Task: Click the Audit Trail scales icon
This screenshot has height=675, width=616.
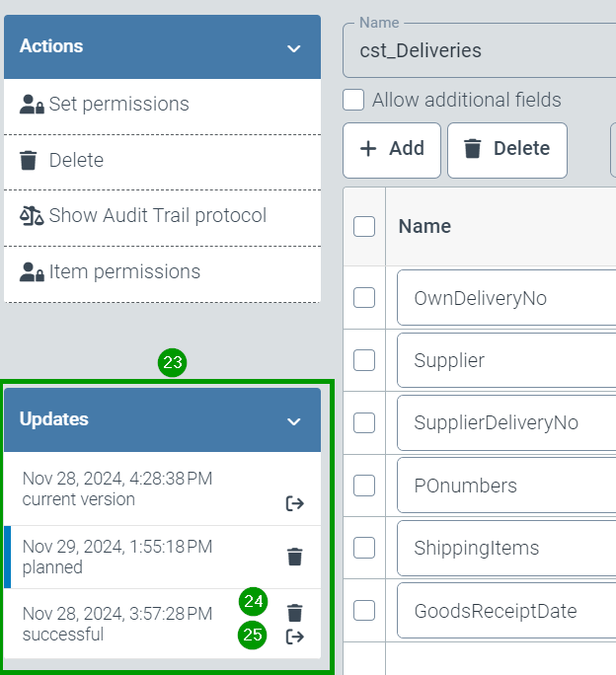Action: pyautogui.click(x=32, y=216)
